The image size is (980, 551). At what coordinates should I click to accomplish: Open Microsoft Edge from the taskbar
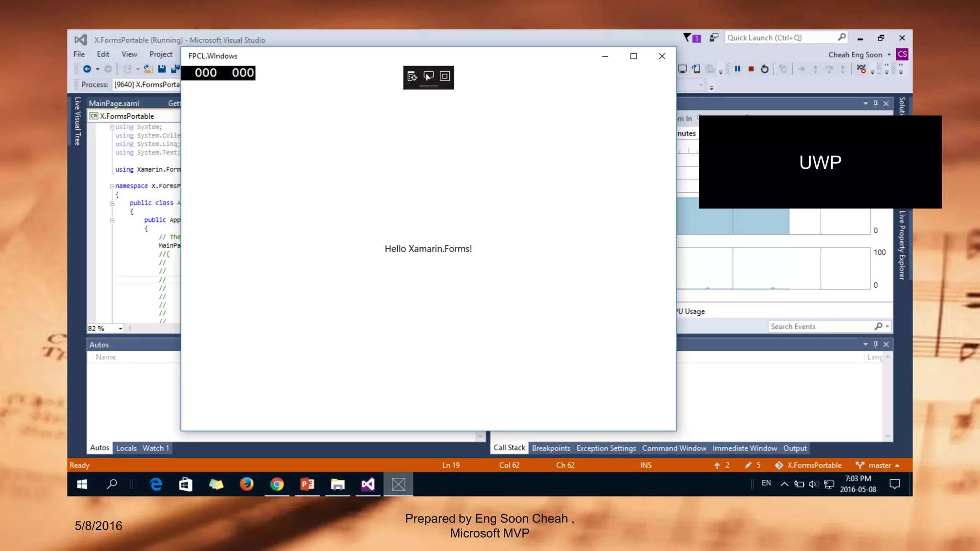coord(156,485)
